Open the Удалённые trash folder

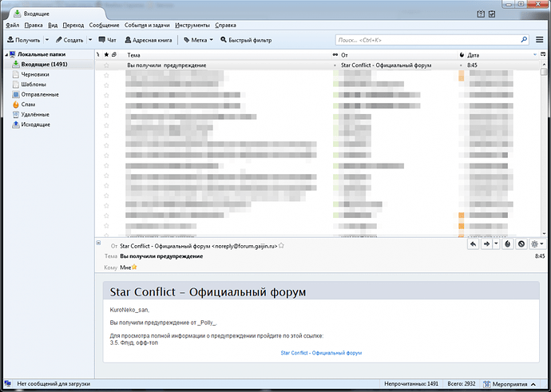(x=35, y=114)
